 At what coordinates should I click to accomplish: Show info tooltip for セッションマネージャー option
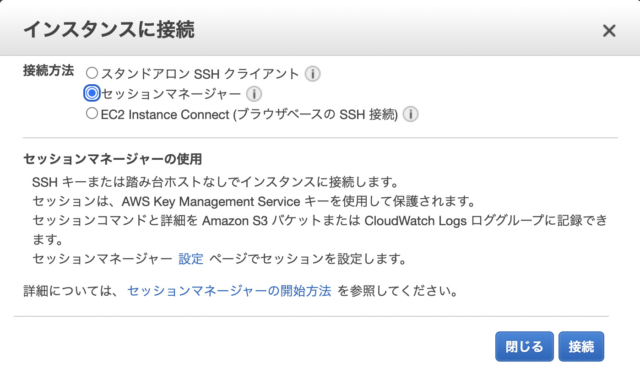pyautogui.click(x=254, y=94)
